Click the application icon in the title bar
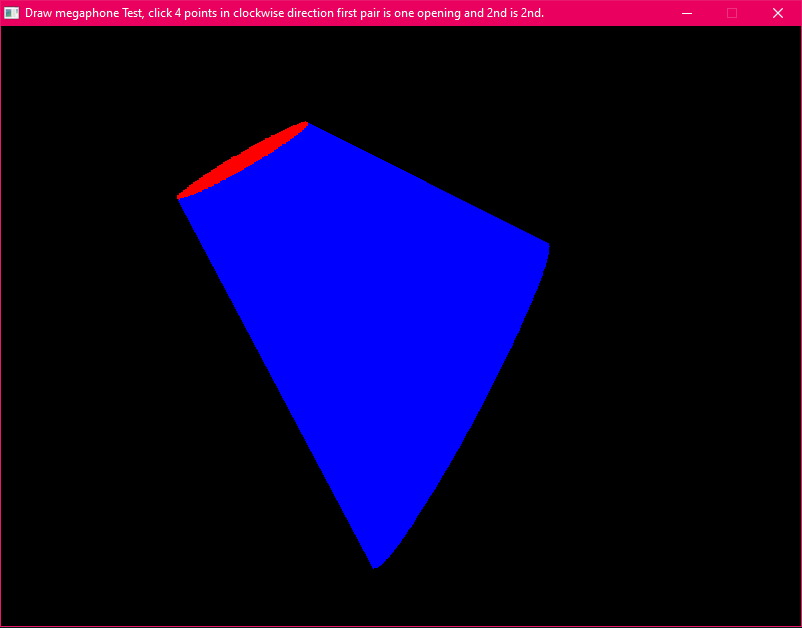The image size is (802, 628). click(x=12, y=13)
